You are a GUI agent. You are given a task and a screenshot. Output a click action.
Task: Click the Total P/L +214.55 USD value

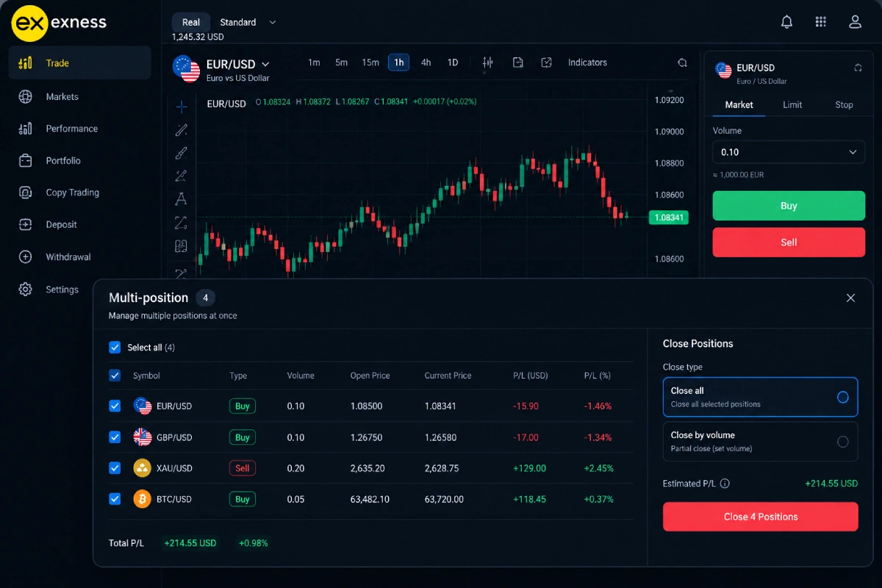(x=190, y=543)
